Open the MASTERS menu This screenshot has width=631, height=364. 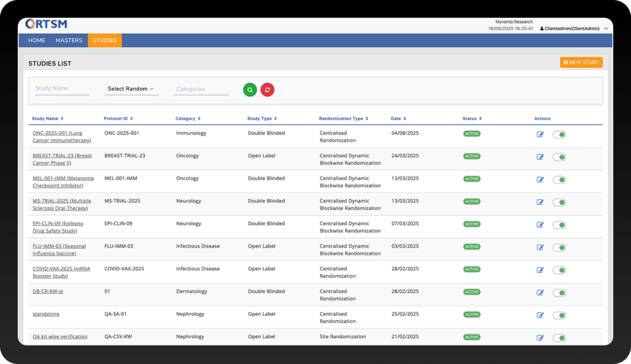click(x=68, y=41)
